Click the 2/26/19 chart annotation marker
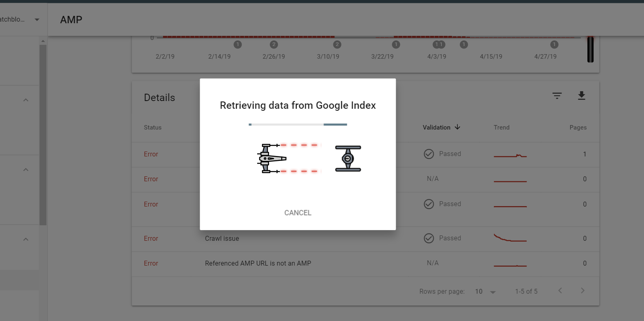This screenshot has height=321, width=644. (274, 44)
